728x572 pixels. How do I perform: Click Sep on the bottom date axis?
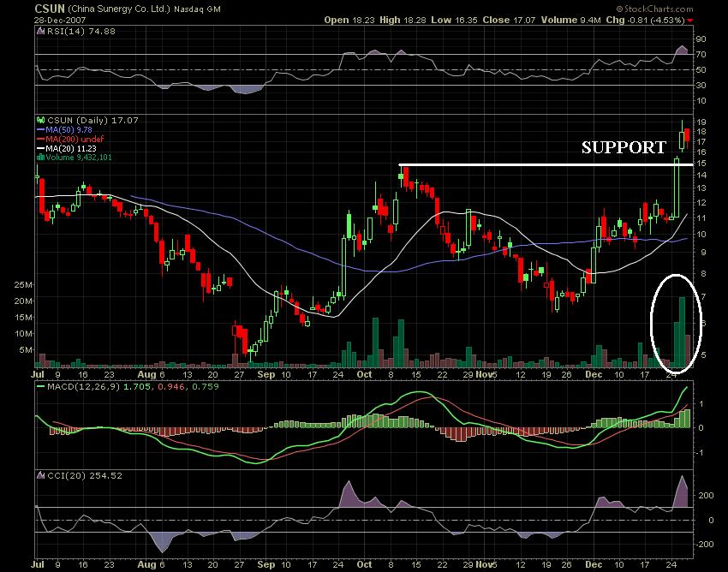266,564
